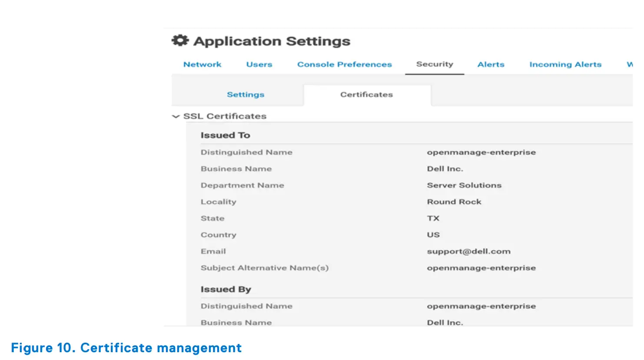Navigate to the Network tab
The width and height of the screenshot is (644, 360).
202,64
